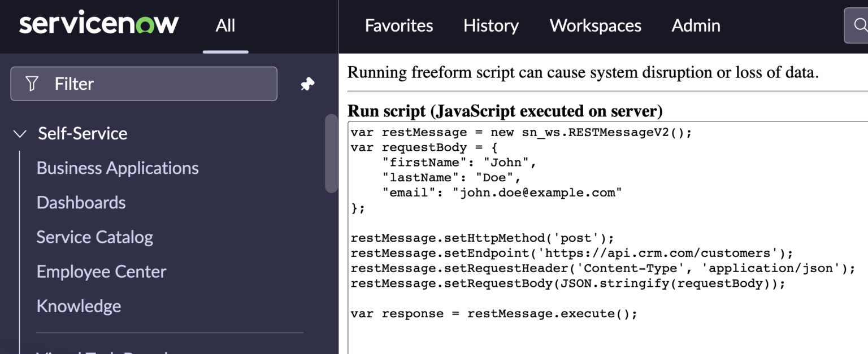Open the Workspaces menu
Viewport: 868px width, 354px height.
click(595, 25)
